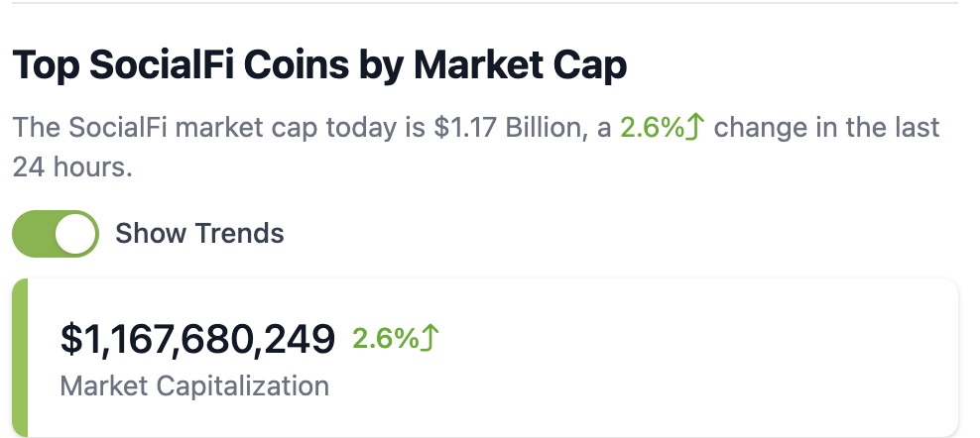Click the word 'Trends' next to the toggle
Viewport: 980px width, 438px height.
tap(239, 234)
